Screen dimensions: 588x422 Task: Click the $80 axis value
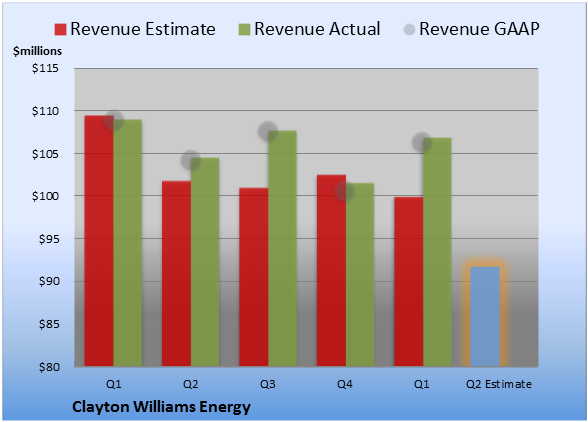(x=49, y=367)
